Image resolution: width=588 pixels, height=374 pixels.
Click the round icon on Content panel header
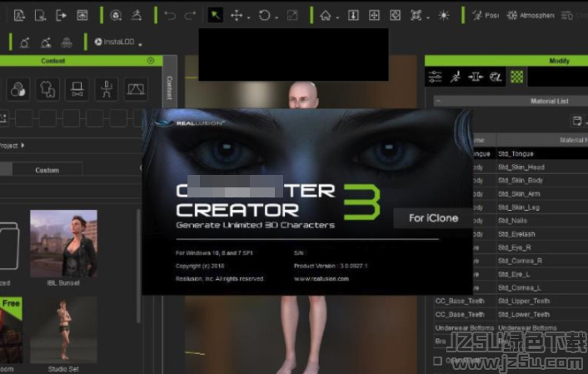[151, 61]
